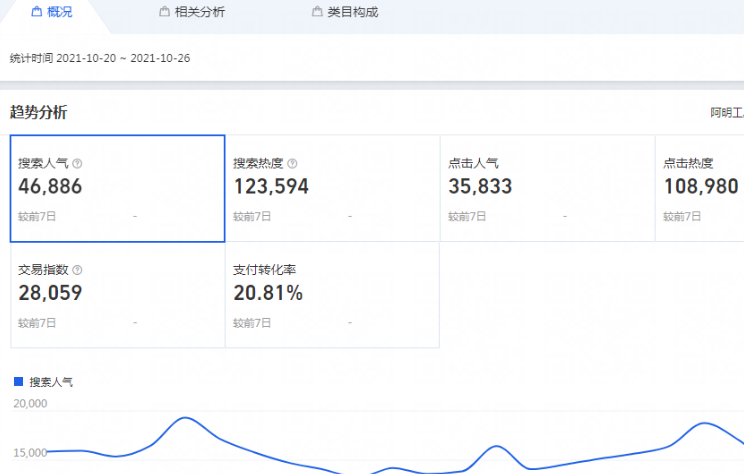
Task: Click 较前7日 under 支付转化率
Action: (x=252, y=323)
